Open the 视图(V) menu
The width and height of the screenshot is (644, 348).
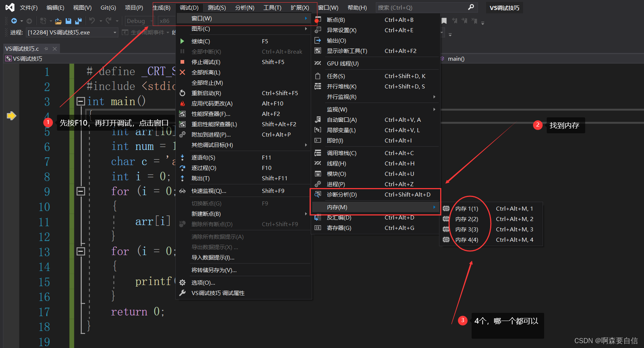[82, 7]
